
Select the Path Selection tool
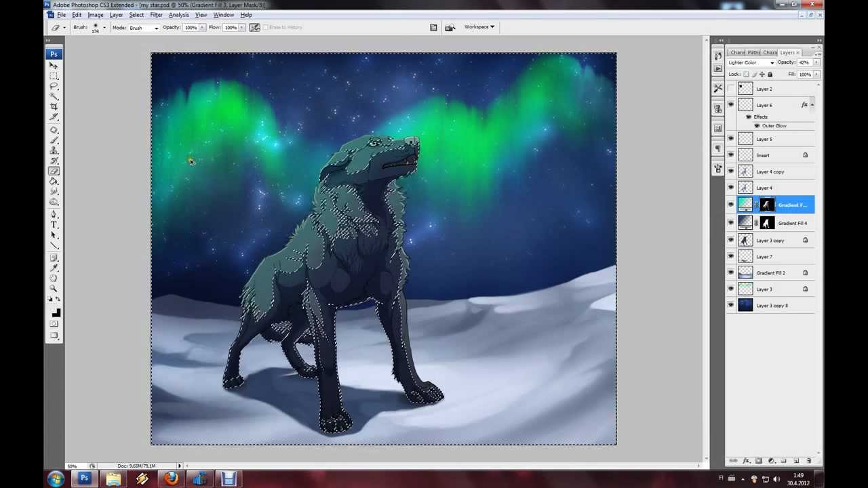(x=54, y=235)
